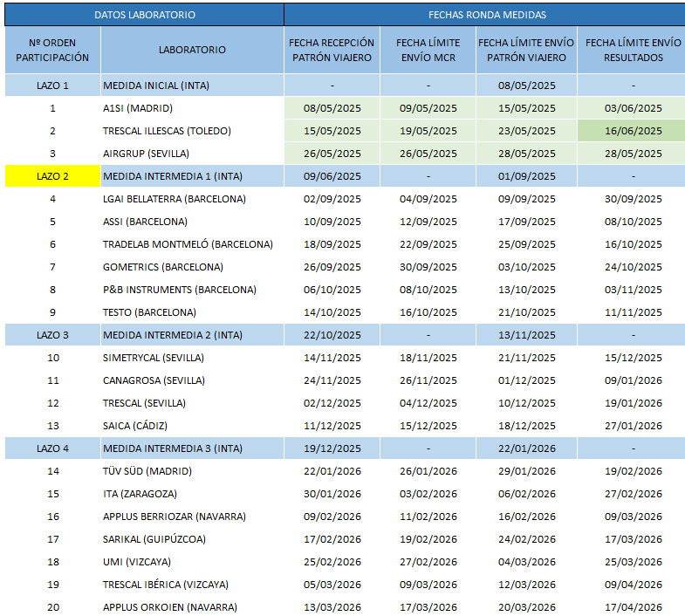Select TRESCAL ILLESCAS (TOLEDO) cell

192,131
